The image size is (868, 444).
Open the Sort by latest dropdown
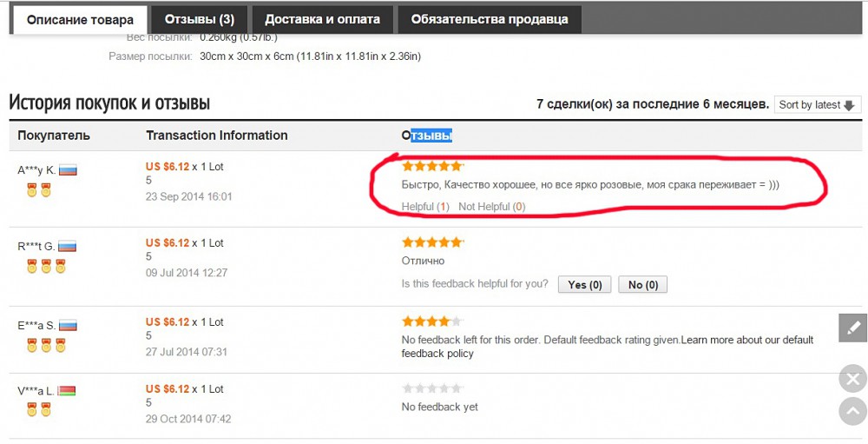[x=817, y=105]
